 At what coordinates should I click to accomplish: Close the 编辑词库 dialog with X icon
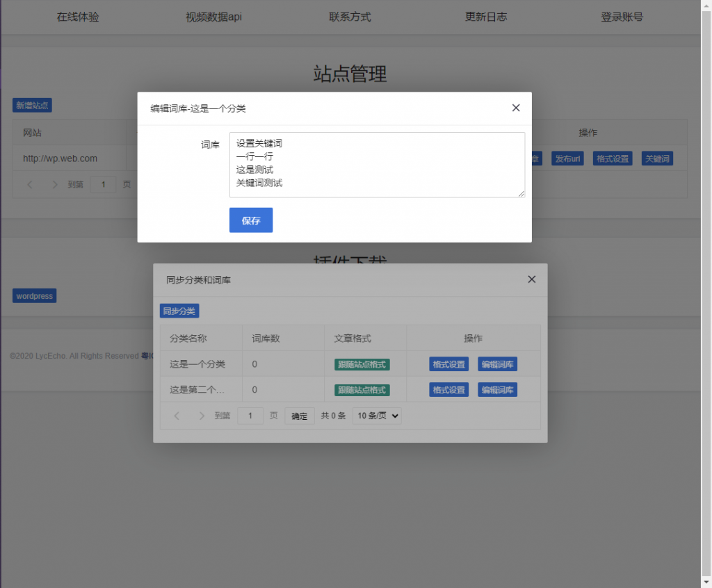pos(516,108)
